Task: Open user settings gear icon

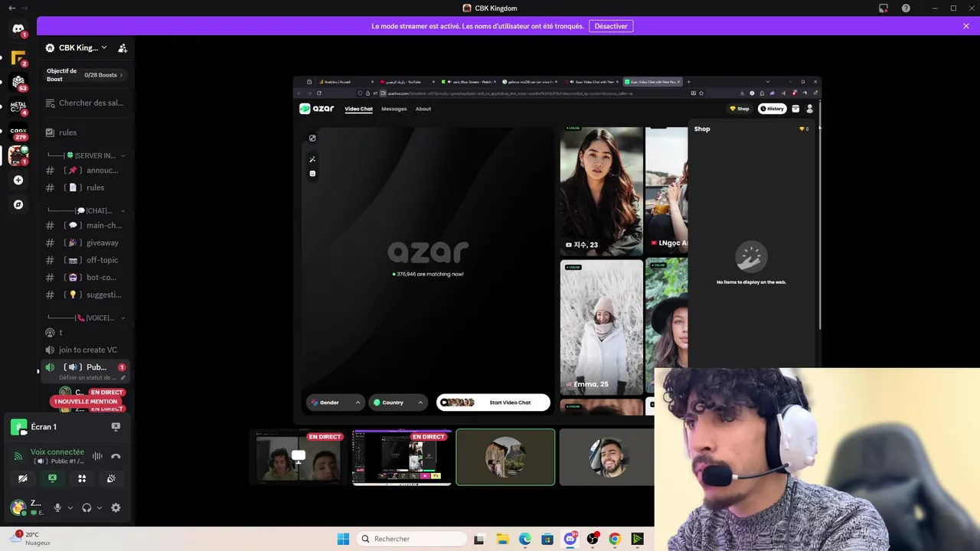Action: coord(116,507)
